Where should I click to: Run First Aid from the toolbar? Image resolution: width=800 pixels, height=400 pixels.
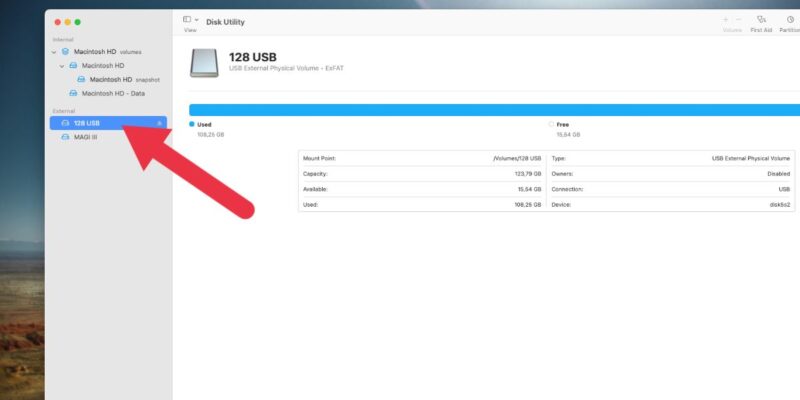pos(761,23)
